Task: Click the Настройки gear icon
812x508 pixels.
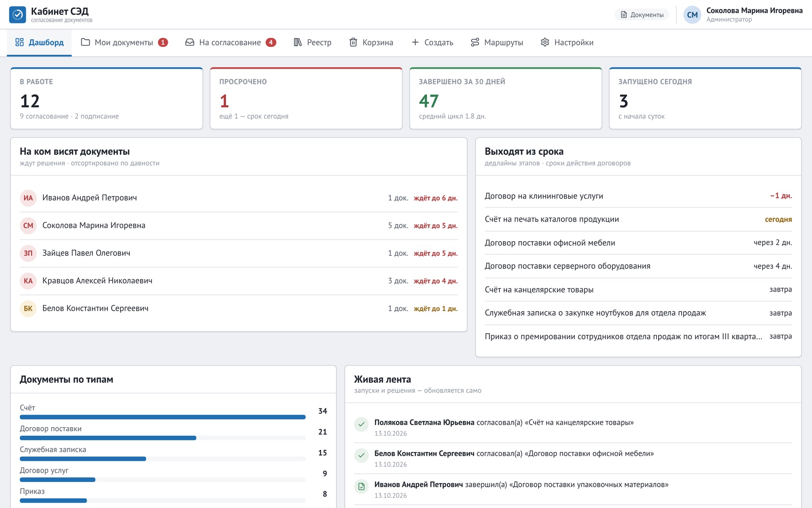Action: [x=545, y=42]
